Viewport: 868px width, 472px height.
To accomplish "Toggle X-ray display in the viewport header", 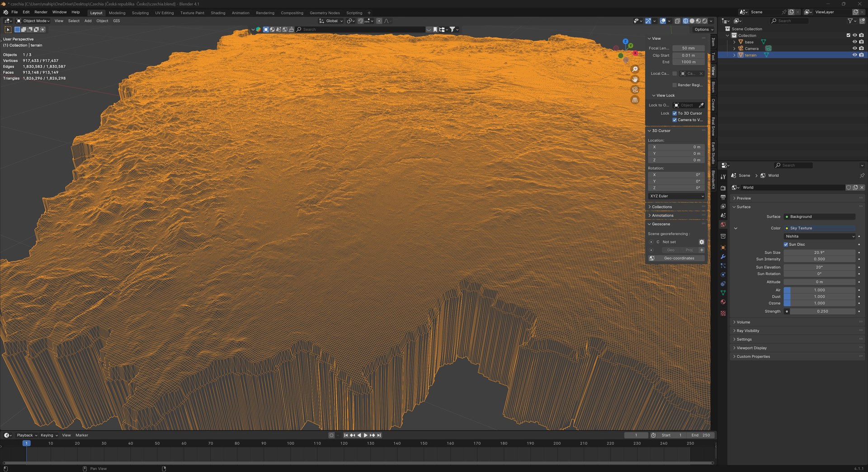I will click(x=677, y=21).
